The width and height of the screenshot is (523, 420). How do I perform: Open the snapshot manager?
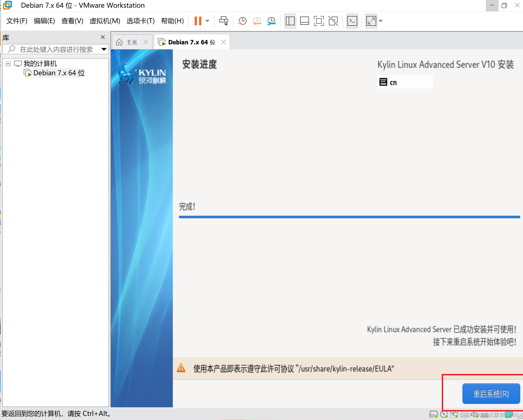pos(271,21)
